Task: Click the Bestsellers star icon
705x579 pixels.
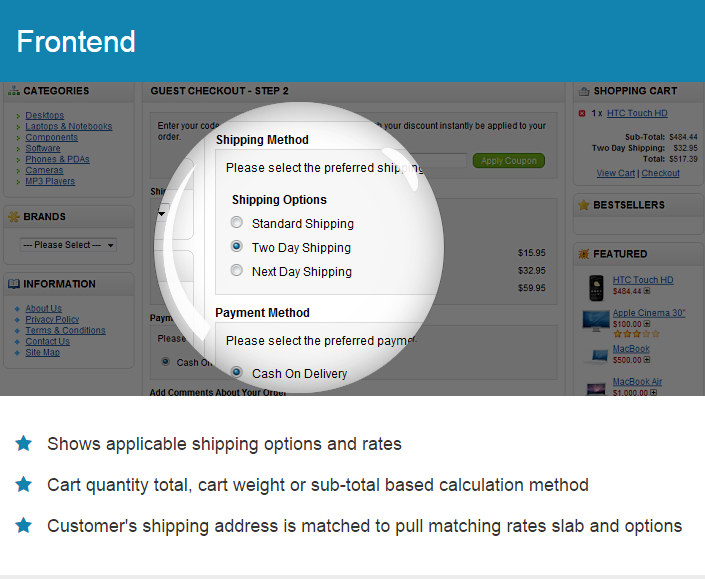Action: (584, 205)
